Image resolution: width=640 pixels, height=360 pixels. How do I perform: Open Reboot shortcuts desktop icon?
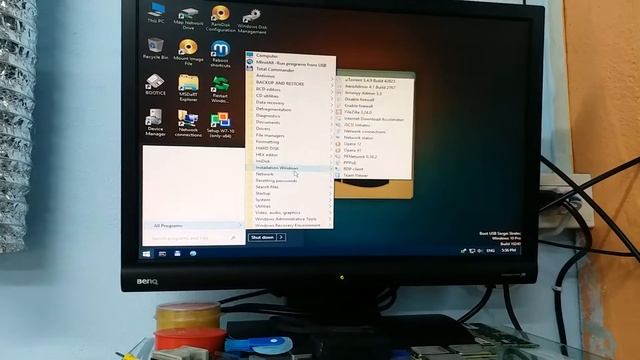220,53
